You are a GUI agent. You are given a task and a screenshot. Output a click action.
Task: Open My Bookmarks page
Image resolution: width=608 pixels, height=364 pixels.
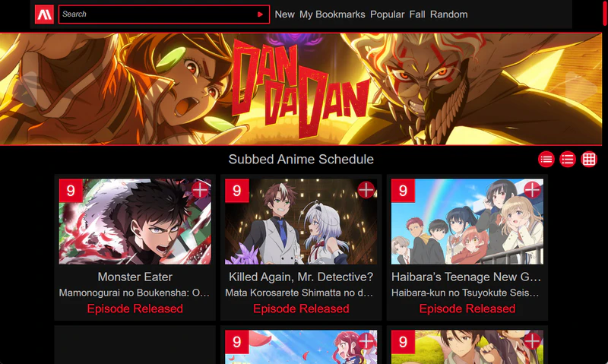point(332,14)
